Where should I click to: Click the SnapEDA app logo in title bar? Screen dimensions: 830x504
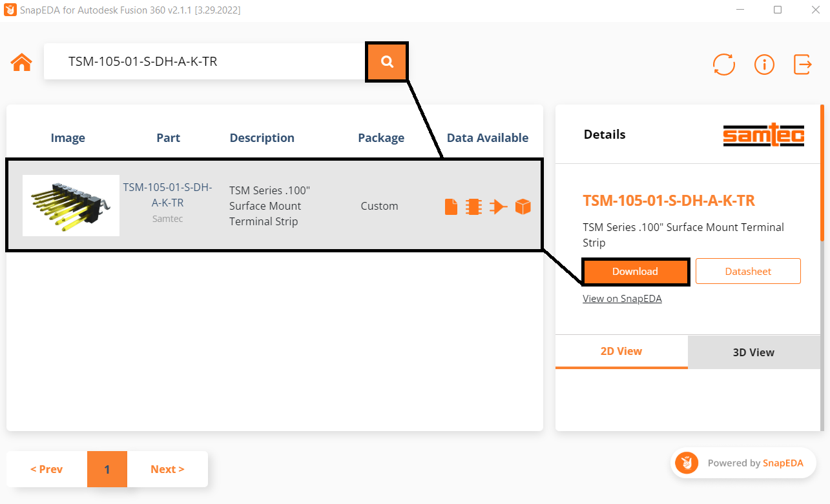[x=10, y=10]
